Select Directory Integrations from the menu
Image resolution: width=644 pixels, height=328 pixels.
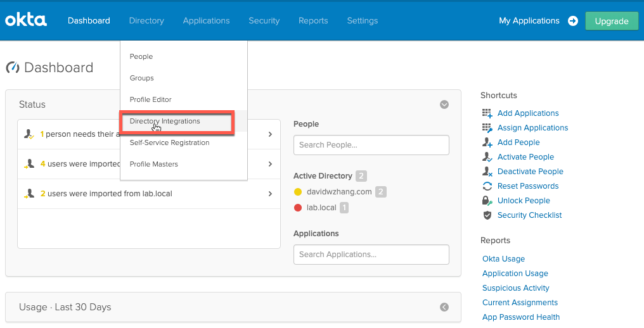tap(165, 121)
